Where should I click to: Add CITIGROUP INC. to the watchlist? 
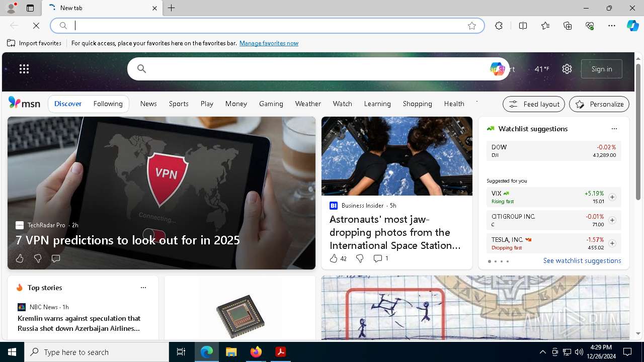point(612,220)
